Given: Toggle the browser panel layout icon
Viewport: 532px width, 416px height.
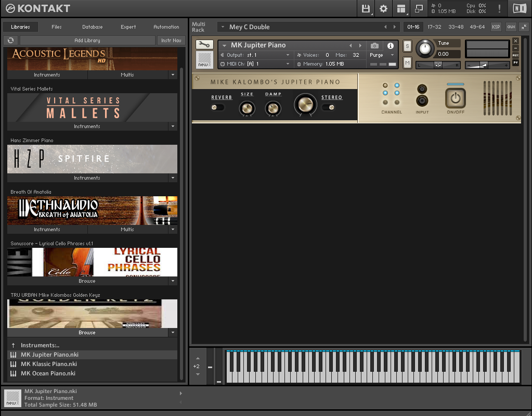Looking at the screenshot, I should pyautogui.click(x=401, y=8).
